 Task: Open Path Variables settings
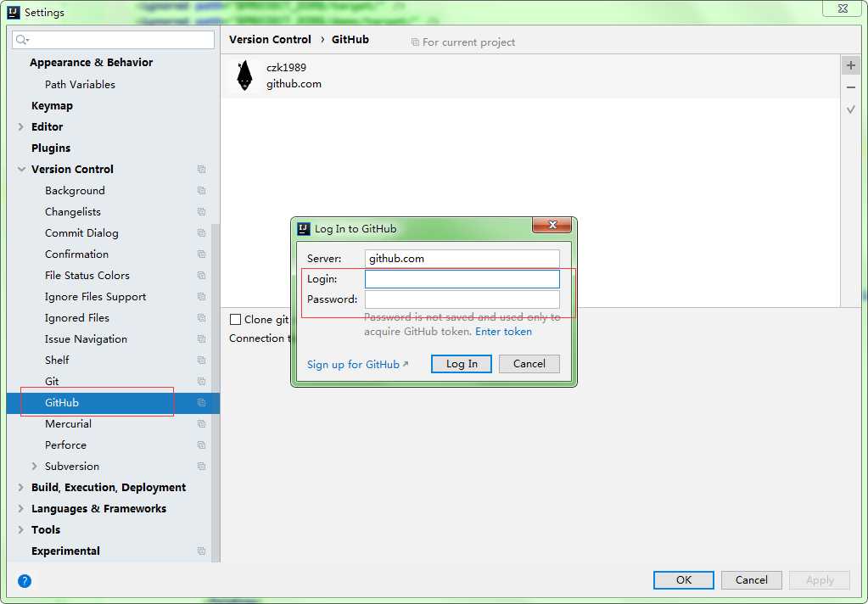click(81, 85)
